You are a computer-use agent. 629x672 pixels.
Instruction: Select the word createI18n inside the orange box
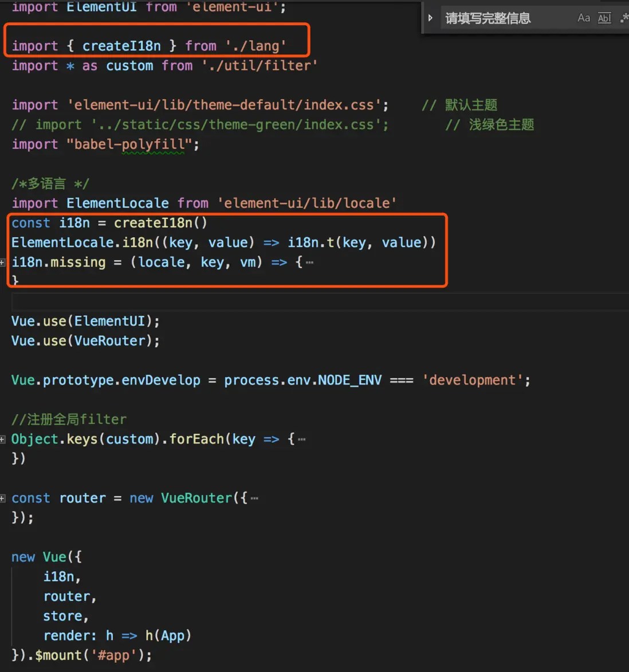click(121, 46)
